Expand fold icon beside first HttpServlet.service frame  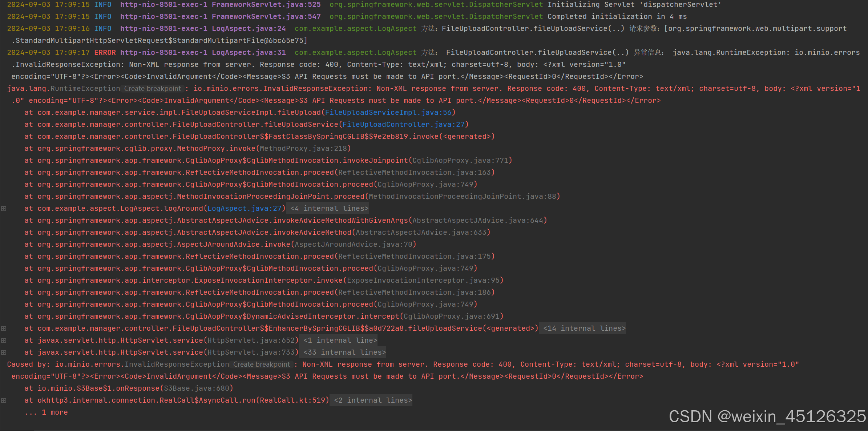coord(4,340)
